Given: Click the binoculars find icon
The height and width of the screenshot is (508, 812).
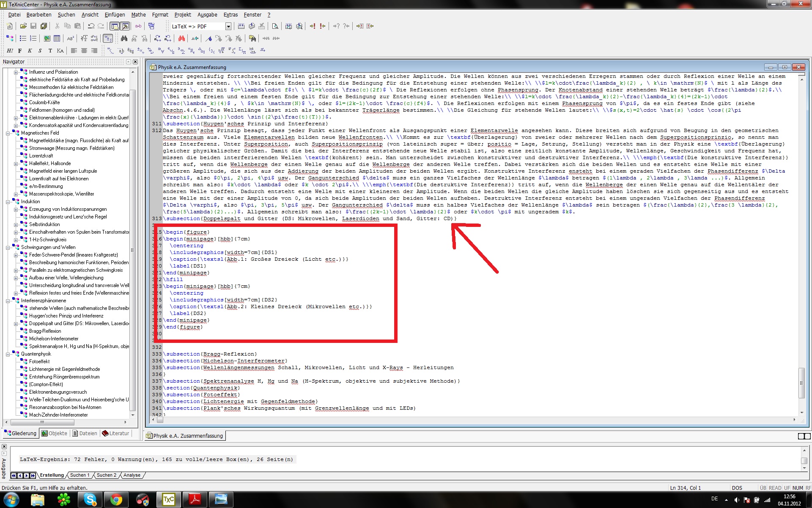Looking at the screenshot, I should point(124,39).
